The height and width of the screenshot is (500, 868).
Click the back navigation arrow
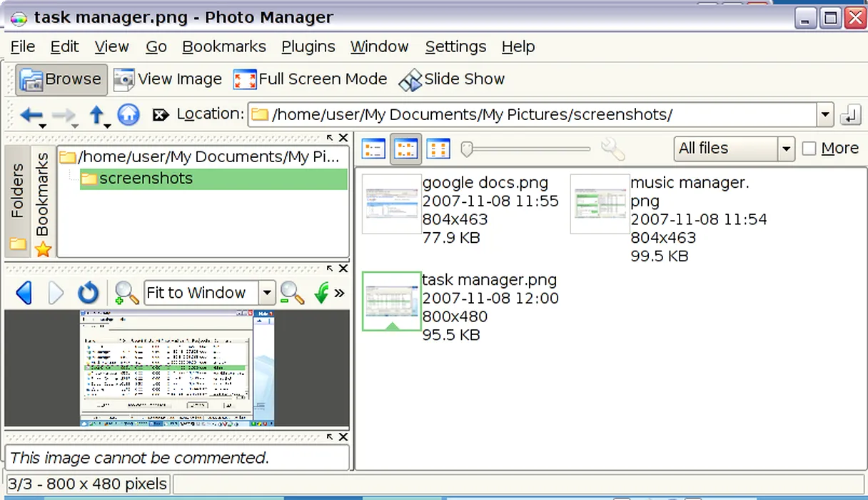click(x=31, y=114)
